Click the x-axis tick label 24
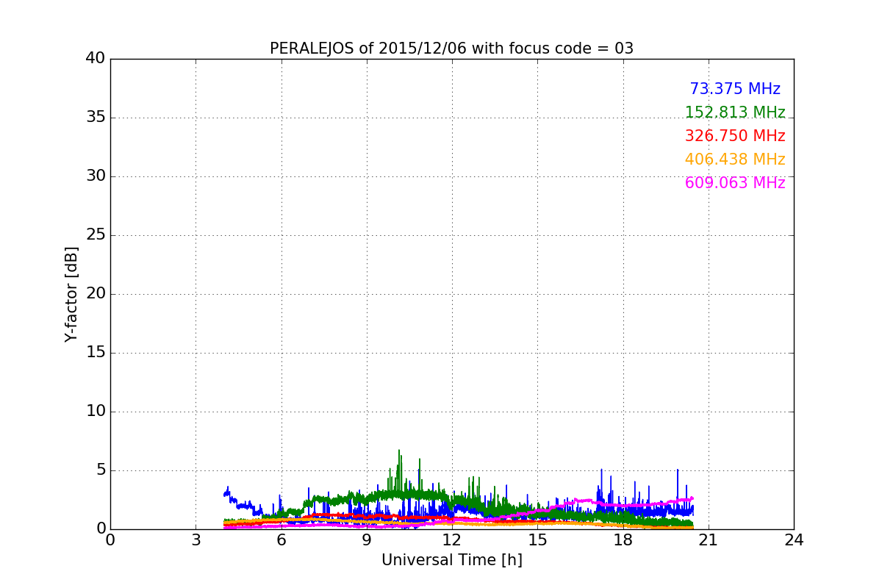The height and width of the screenshot is (588, 882). point(794,540)
